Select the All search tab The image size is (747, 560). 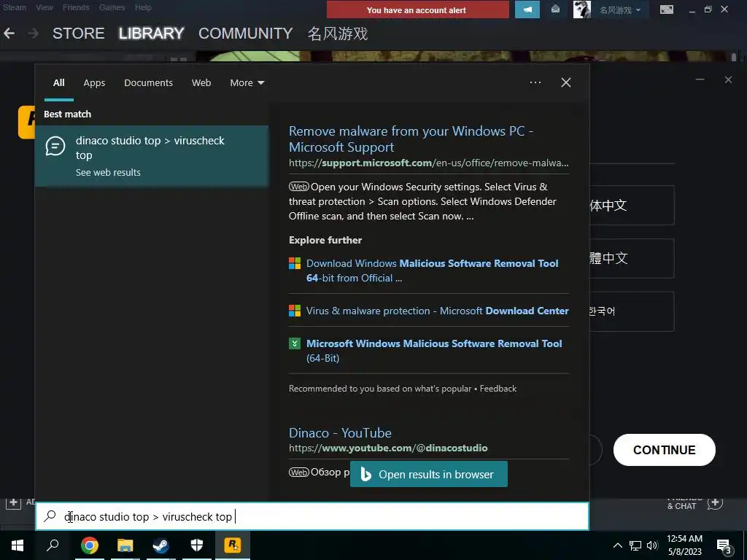click(58, 83)
